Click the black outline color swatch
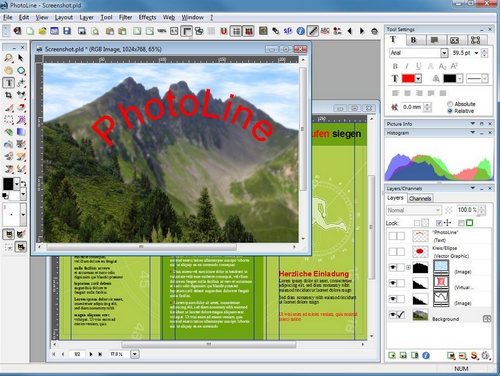Viewport: 500px width, 376px height. pos(449,79)
